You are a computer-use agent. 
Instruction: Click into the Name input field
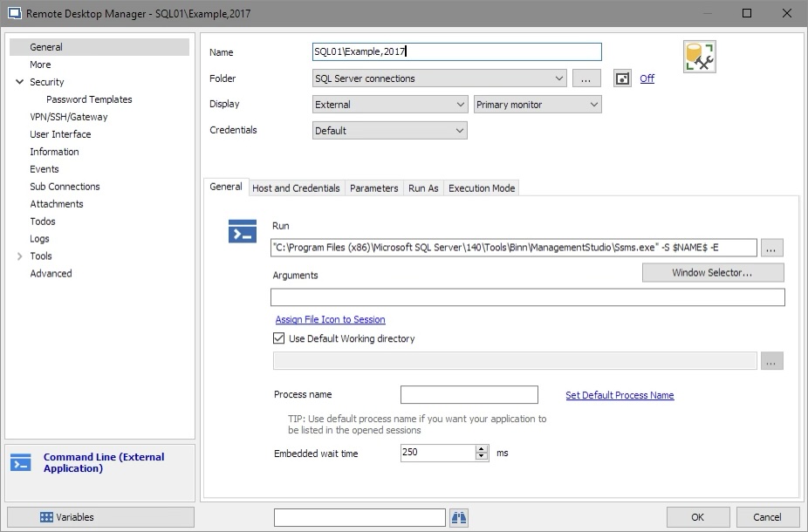click(457, 51)
